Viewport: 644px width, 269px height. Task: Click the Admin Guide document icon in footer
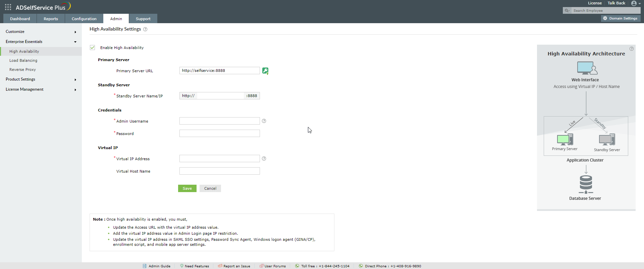click(x=145, y=266)
